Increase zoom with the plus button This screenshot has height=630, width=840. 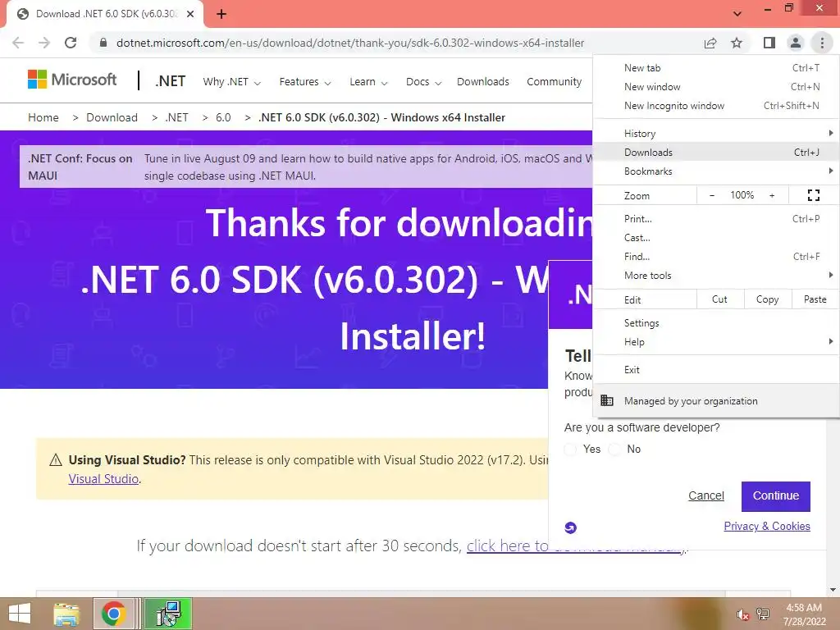772,195
